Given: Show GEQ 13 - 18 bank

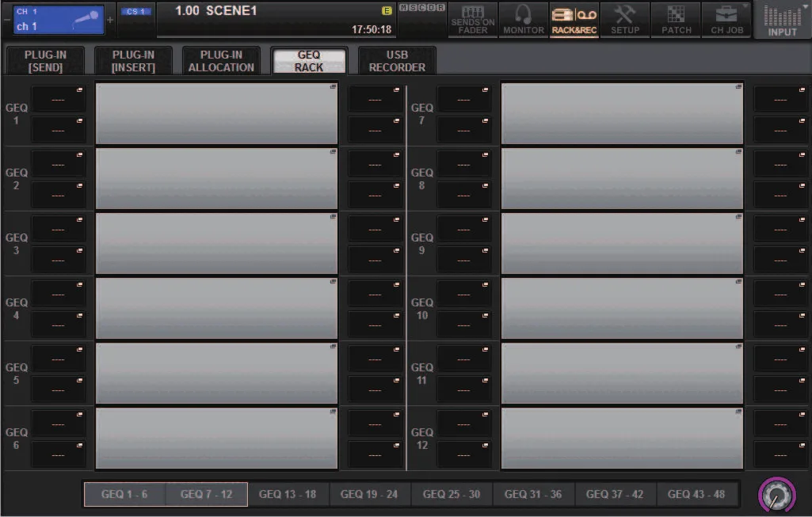Looking at the screenshot, I should click(288, 494).
